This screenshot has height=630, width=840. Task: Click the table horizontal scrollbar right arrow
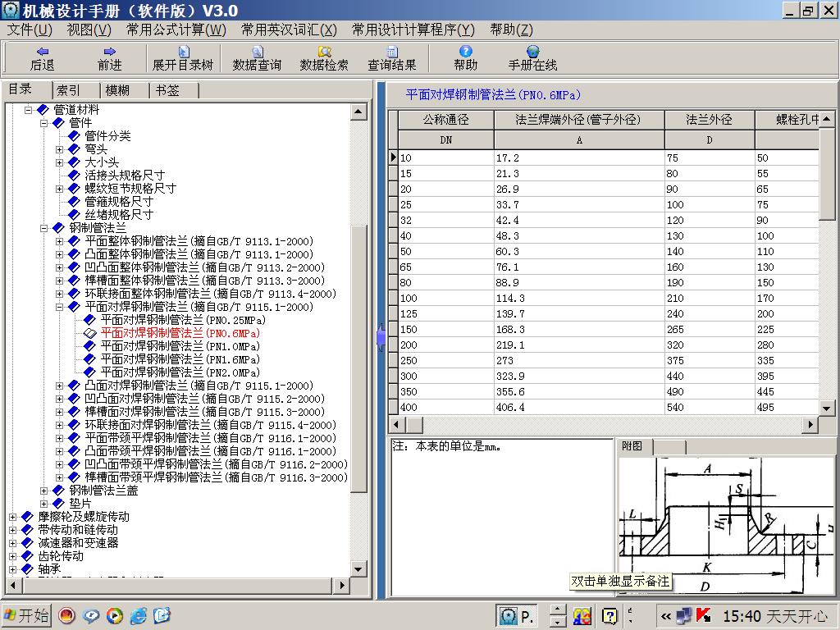point(810,425)
